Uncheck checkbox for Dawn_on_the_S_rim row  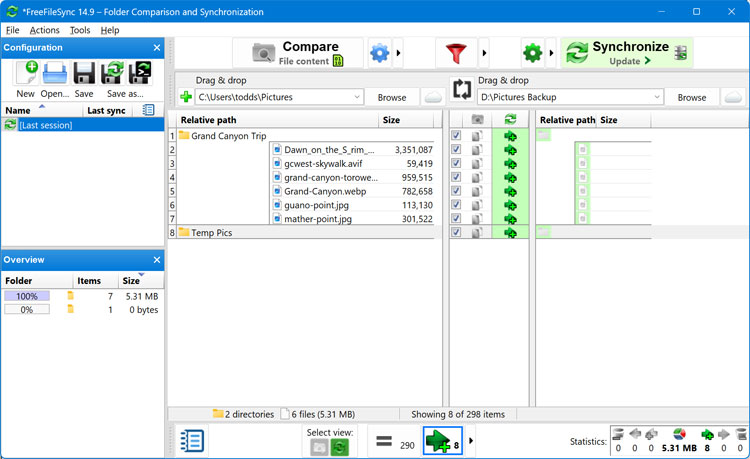click(x=456, y=149)
